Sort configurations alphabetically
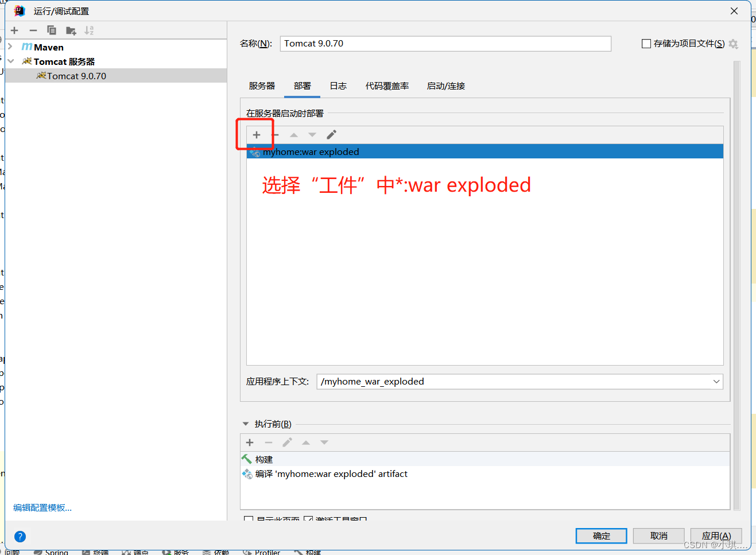 coord(89,30)
